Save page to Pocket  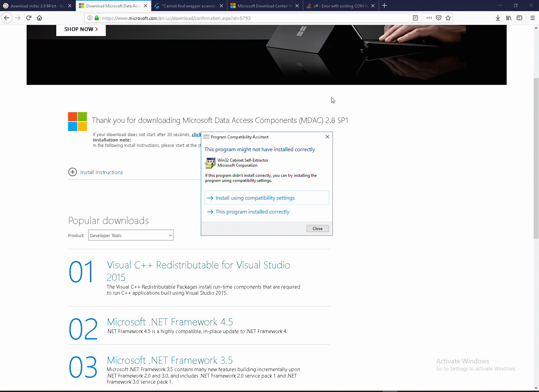(439, 18)
